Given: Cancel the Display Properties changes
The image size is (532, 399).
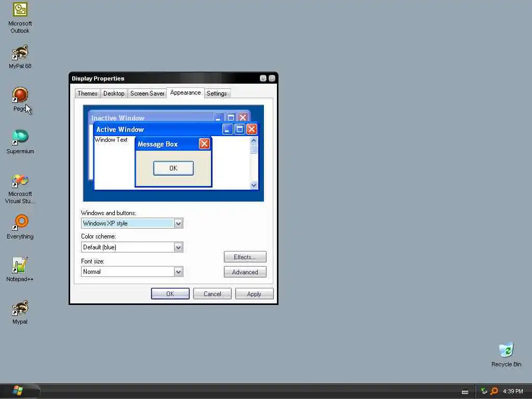Looking at the screenshot, I should 212,294.
